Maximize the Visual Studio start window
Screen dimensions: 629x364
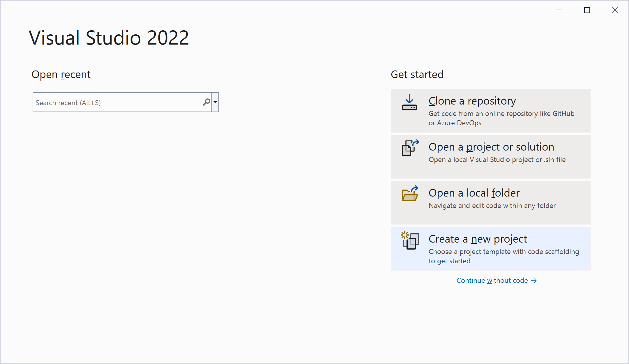587,10
